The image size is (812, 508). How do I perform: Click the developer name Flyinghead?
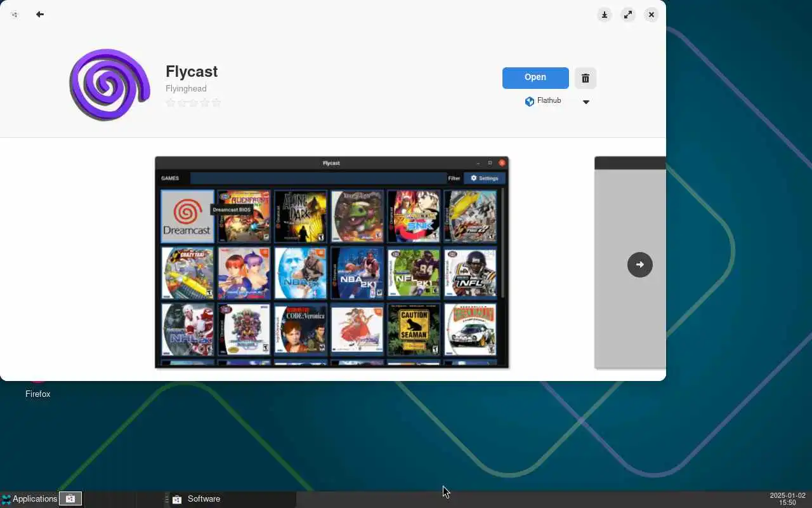pyautogui.click(x=186, y=89)
